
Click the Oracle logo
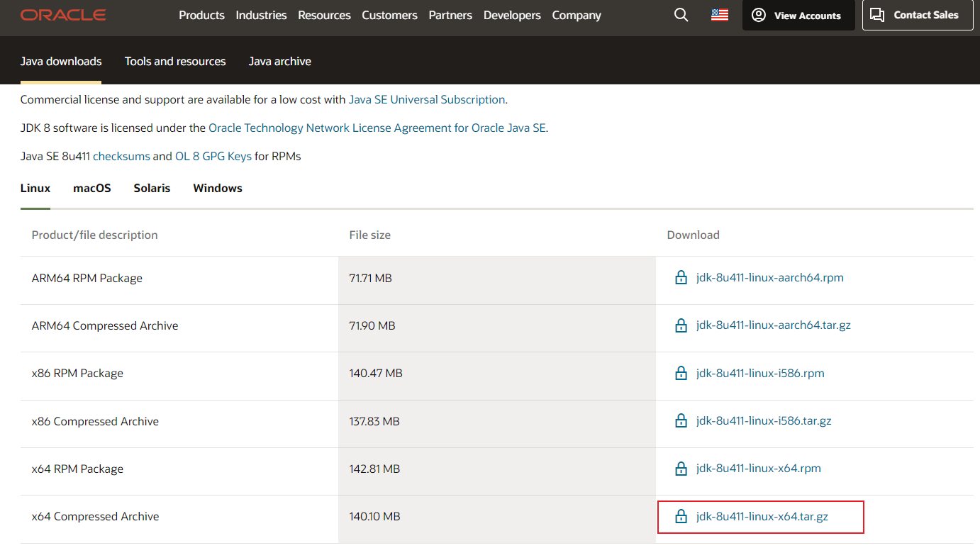click(63, 15)
